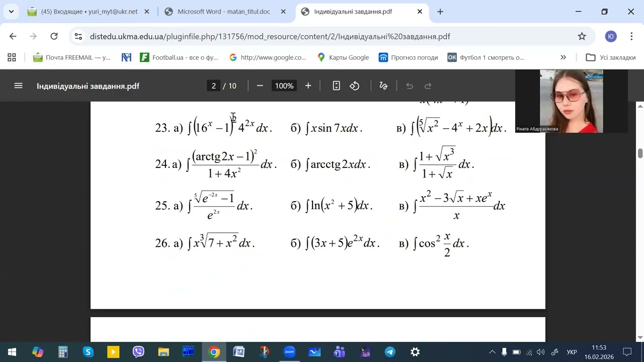The image size is (644, 362).
Task: Close the Індивідуальні завдання.pdf tab
Action: pyautogui.click(x=420, y=12)
